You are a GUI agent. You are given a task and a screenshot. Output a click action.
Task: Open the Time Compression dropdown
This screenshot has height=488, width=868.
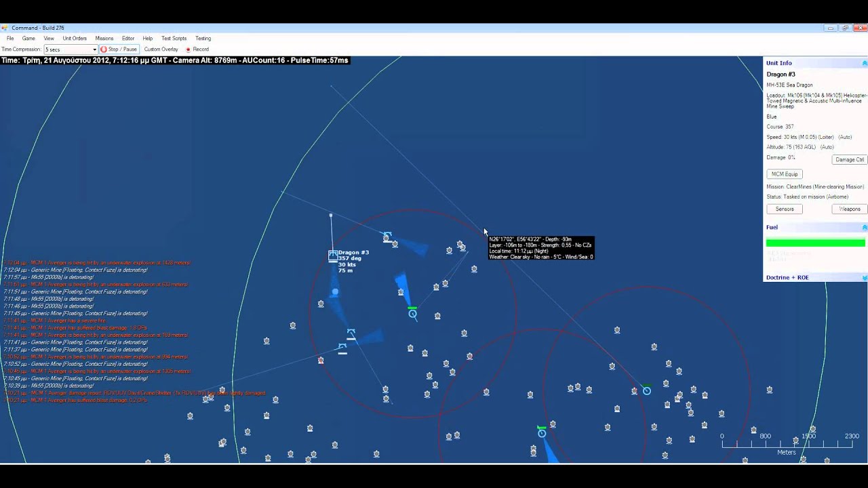(71, 49)
